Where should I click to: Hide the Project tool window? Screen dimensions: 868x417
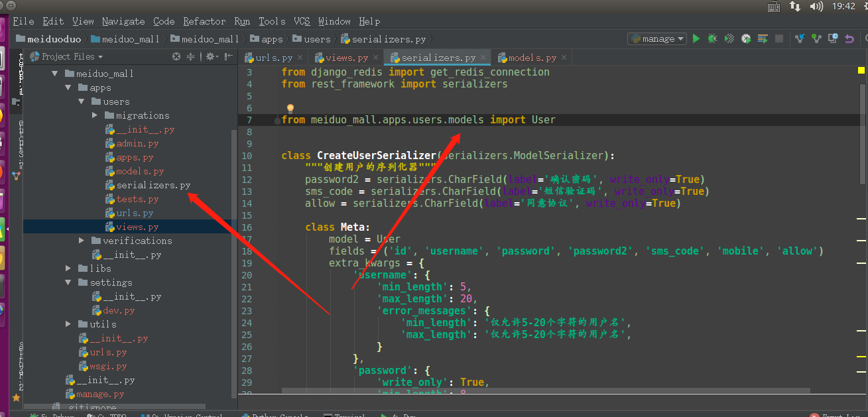click(x=228, y=56)
